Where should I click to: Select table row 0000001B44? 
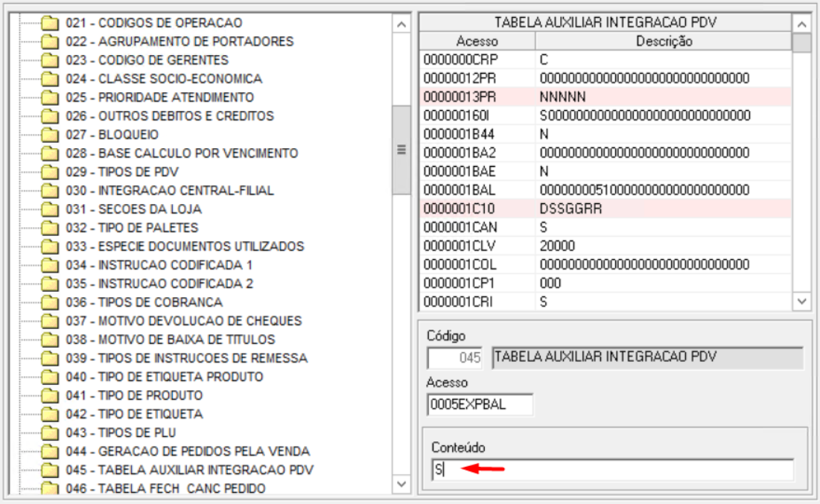606,134
